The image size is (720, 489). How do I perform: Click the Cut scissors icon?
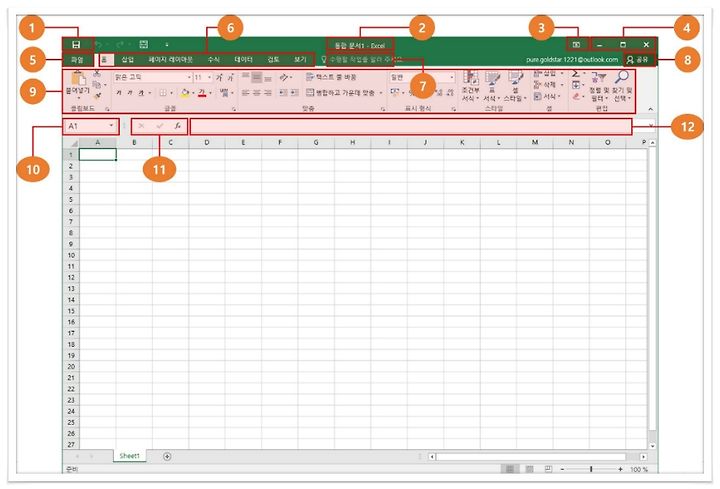pos(97,73)
